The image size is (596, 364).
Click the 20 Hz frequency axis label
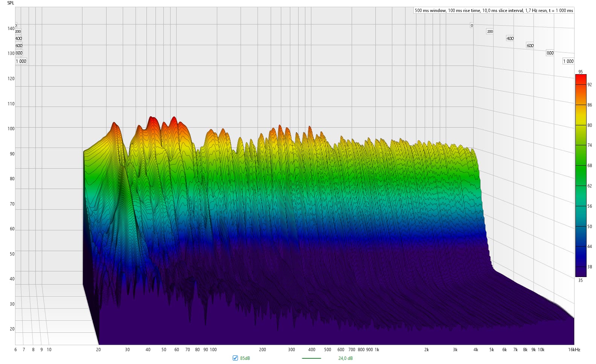tap(98, 350)
